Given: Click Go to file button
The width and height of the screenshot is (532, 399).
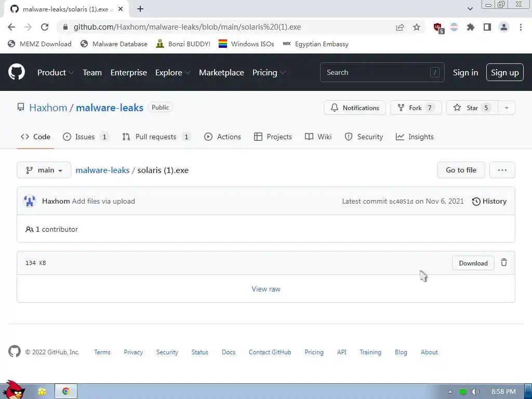Looking at the screenshot, I should pos(461,170).
